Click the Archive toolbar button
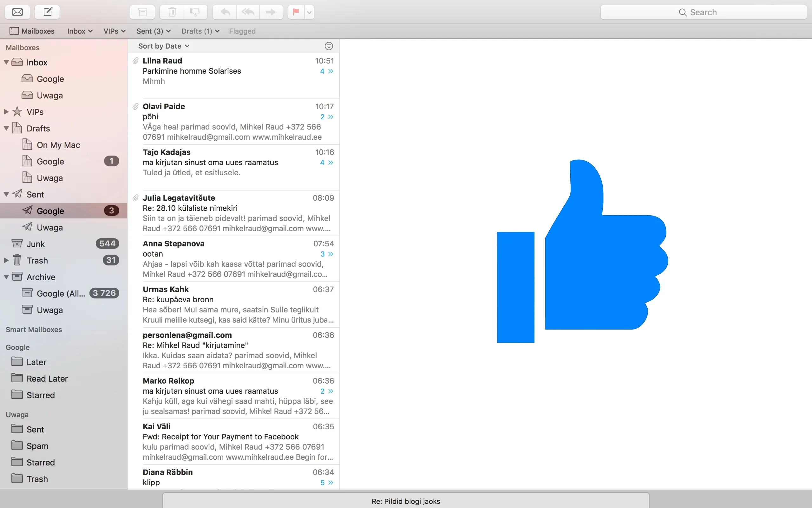The height and width of the screenshot is (508, 812). [143, 12]
